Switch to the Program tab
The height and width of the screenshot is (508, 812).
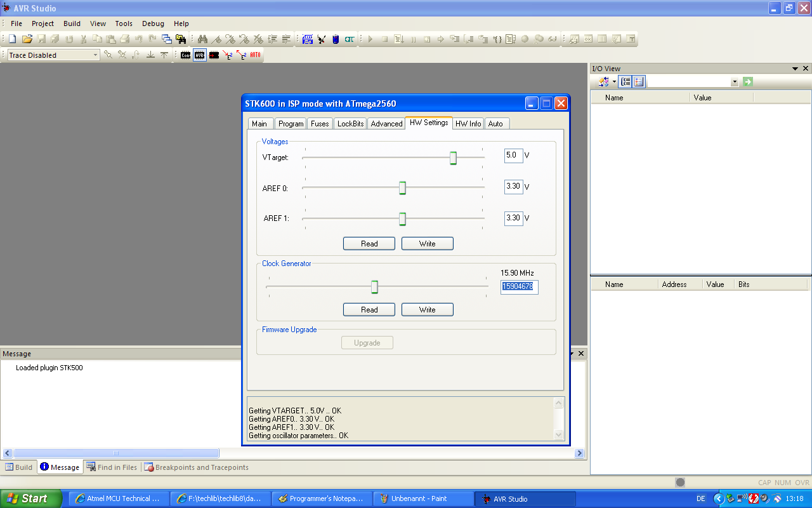[x=291, y=124]
